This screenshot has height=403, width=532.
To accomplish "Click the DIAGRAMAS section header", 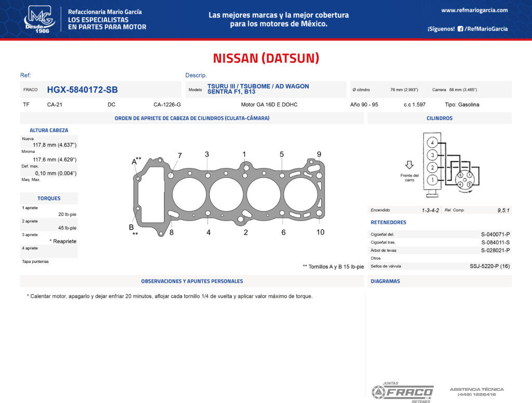I will 385,281.
